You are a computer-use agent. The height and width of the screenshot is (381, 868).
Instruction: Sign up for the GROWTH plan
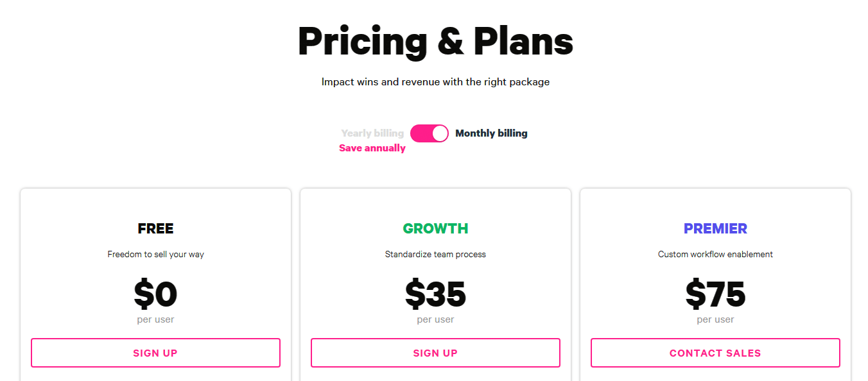[x=435, y=353]
